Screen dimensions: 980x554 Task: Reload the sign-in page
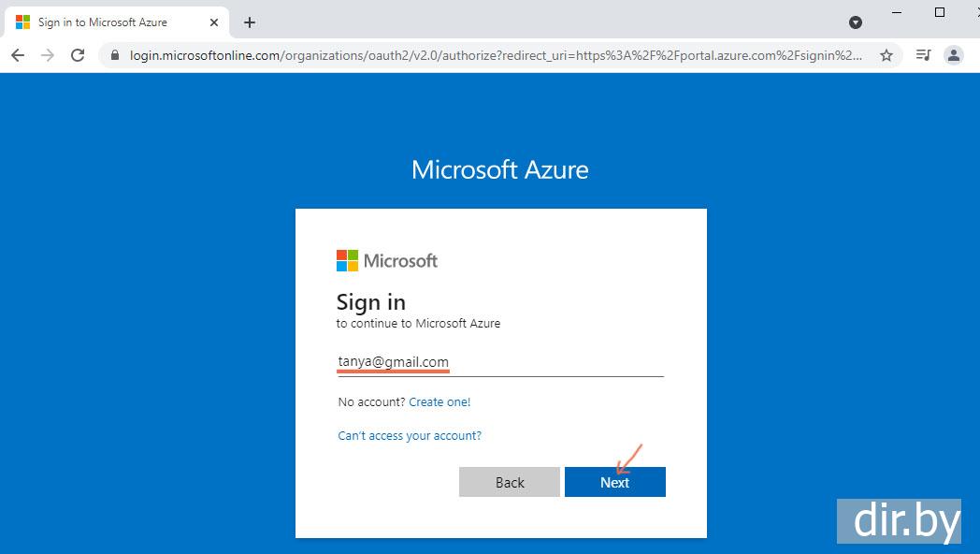coord(79,55)
